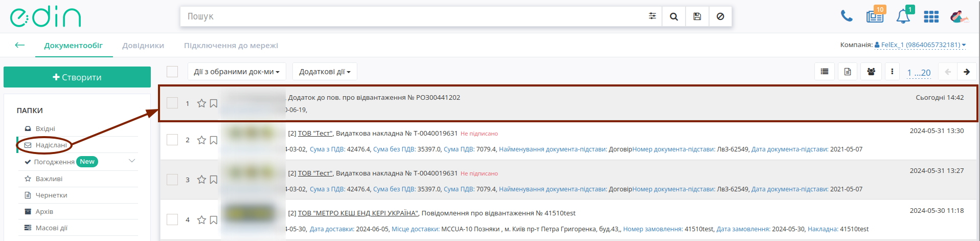Star document number 2

[x=201, y=140]
